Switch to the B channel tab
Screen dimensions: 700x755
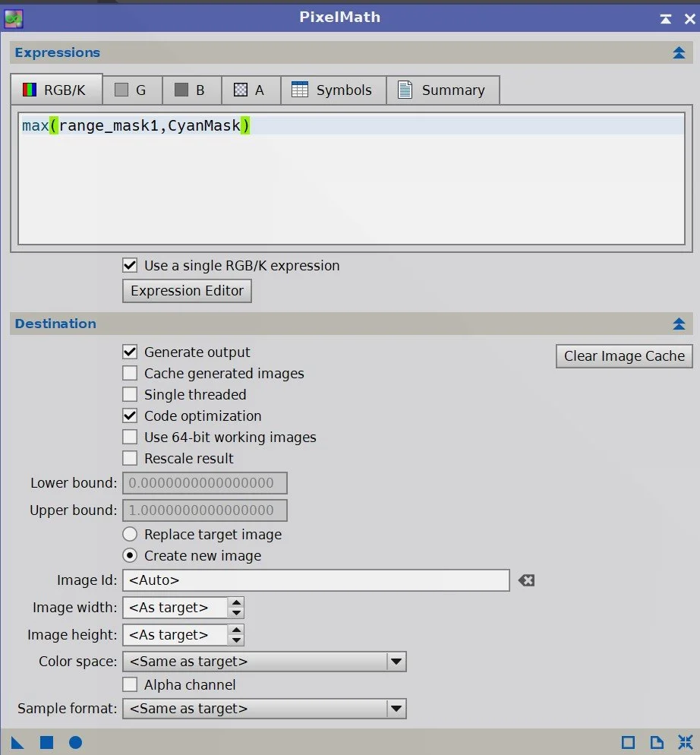[x=191, y=90]
